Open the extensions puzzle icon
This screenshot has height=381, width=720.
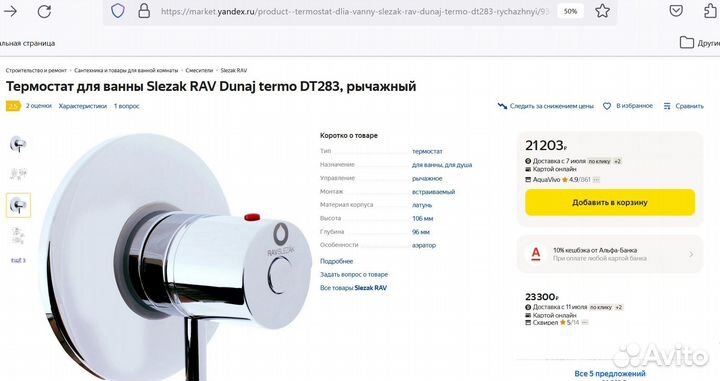(711, 11)
